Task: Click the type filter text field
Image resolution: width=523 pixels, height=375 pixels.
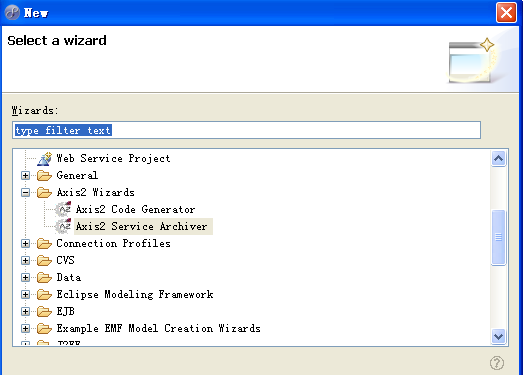Action: [x=246, y=130]
